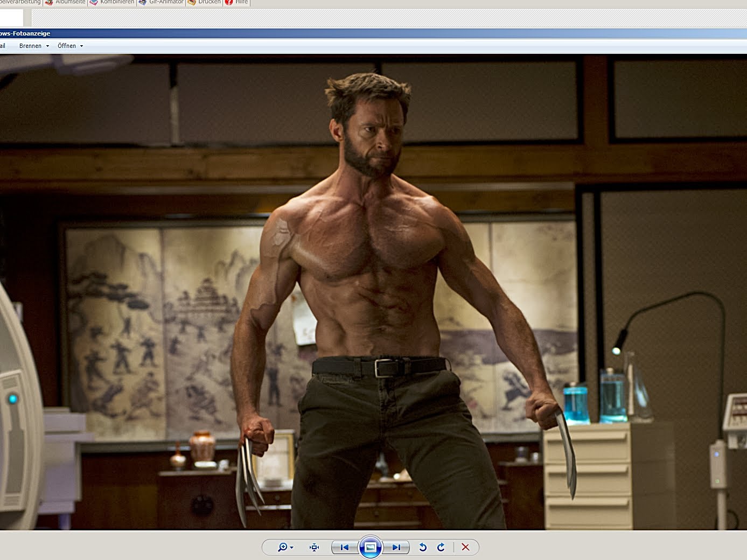Screen dimensions: 747x560
Task: Click Drucken in the background toolbar
Action: 204,2
